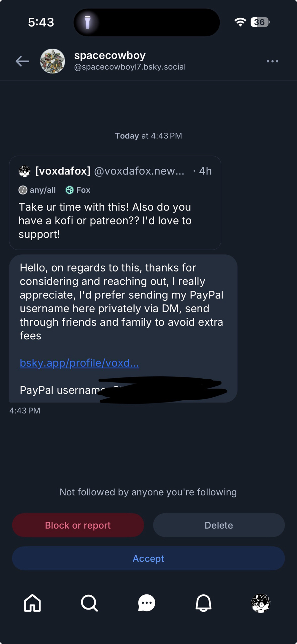Viewport: 297px width, 644px height.
Task: Open spacecowboy's profile avatar
Action: pos(53,61)
